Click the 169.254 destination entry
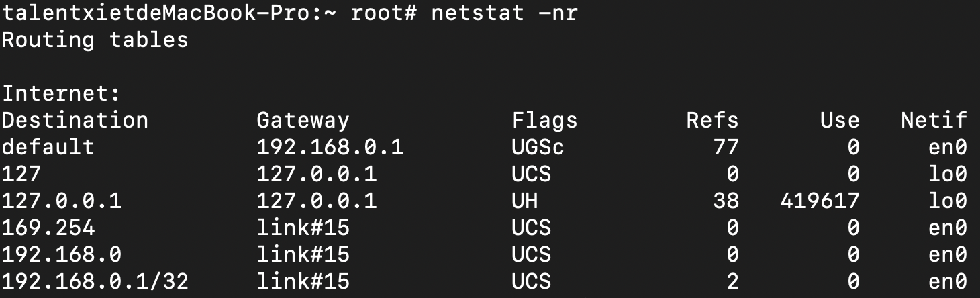The width and height of the screenshot is (980, 298). coord(48,228)
